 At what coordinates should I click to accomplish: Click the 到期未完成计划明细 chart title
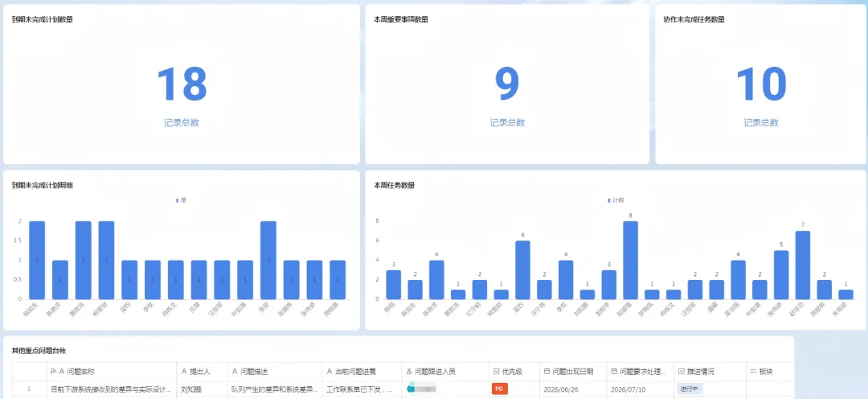coord(42,185)
